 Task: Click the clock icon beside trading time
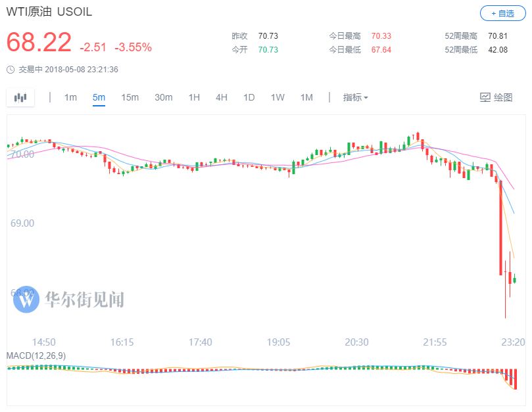tap(10, 70)
